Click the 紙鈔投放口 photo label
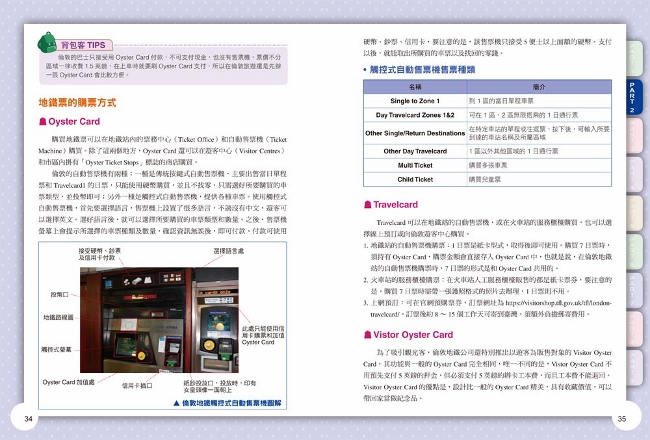Screen dimensions: 650x440 pos(220,387)
